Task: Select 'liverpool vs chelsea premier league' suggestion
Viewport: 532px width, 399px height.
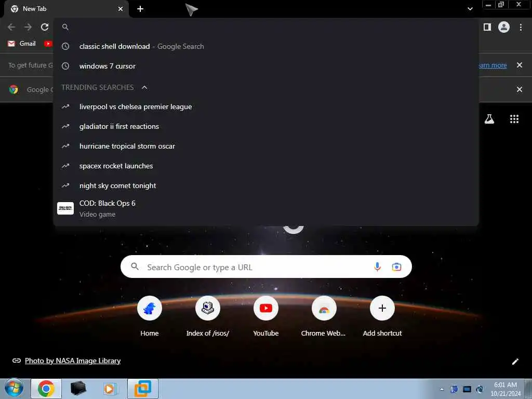Action: (x=266, y=107)
